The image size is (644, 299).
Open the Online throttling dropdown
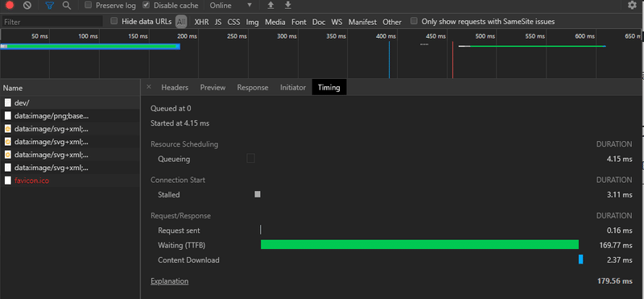click(231, 6)
